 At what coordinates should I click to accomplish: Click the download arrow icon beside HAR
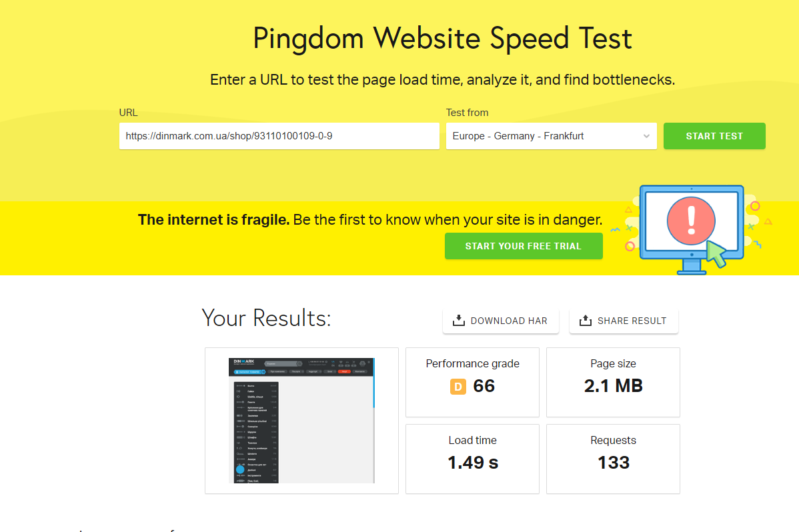click(459, 321)
